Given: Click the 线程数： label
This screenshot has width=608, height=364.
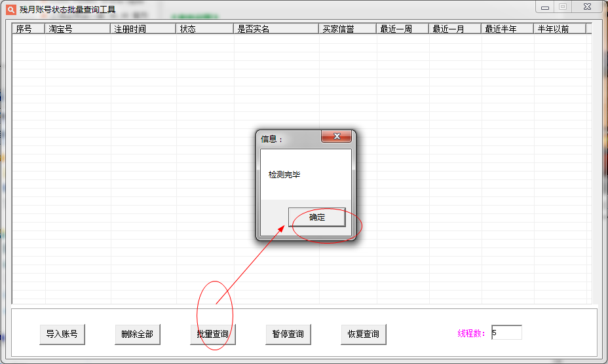Looking at the screenshot, I should pyautogui.click(x=472, y=333).
